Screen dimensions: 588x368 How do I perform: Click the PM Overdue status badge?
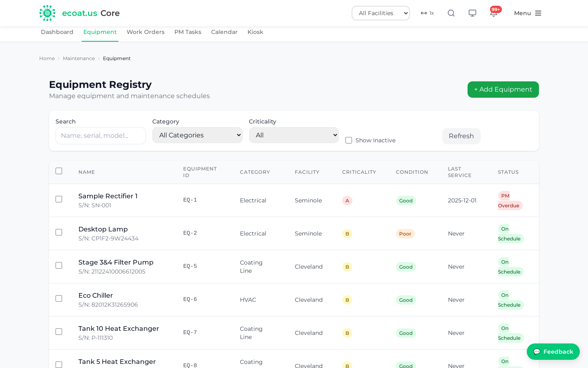pyautogui.click(x=510, y=201)
